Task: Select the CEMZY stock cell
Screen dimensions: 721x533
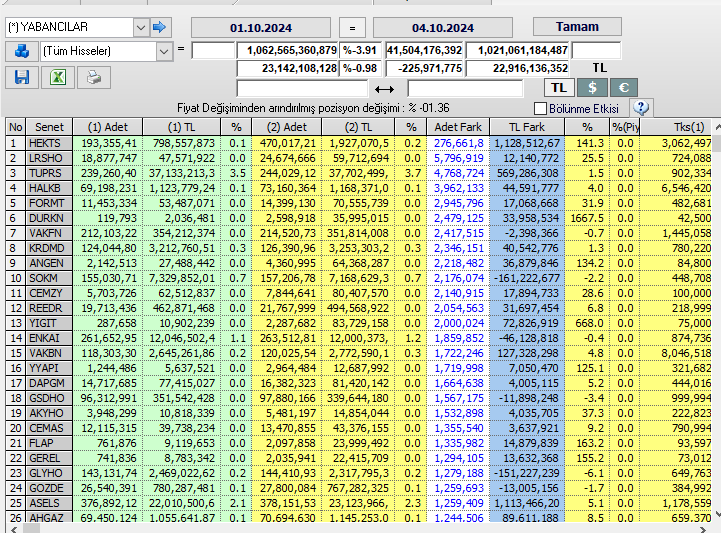Action: click(x=49, y=293)
